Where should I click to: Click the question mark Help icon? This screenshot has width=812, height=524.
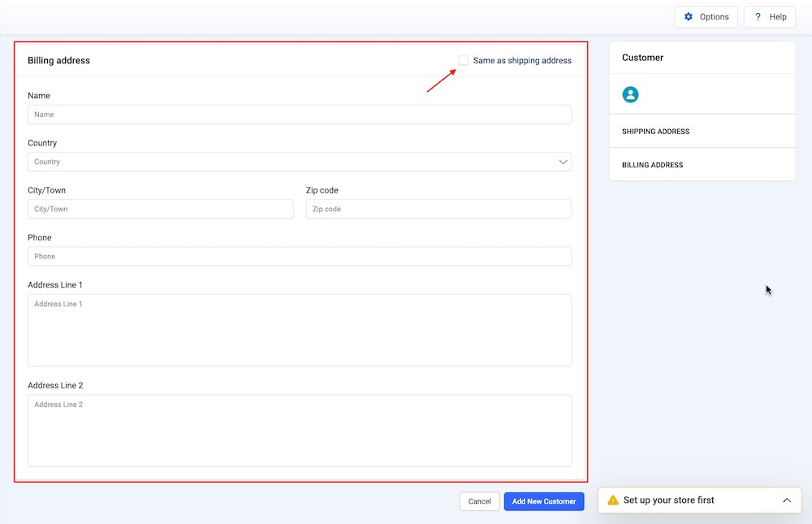coord(758,17)
